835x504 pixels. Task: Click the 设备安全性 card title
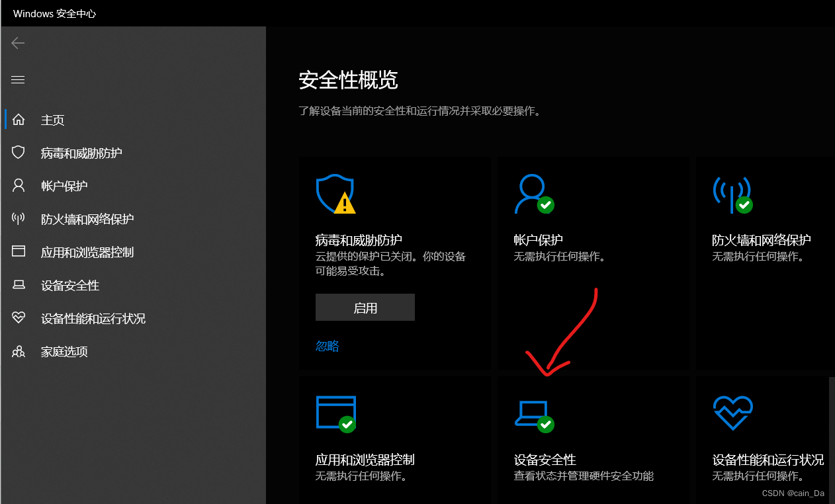pos(545,460)
